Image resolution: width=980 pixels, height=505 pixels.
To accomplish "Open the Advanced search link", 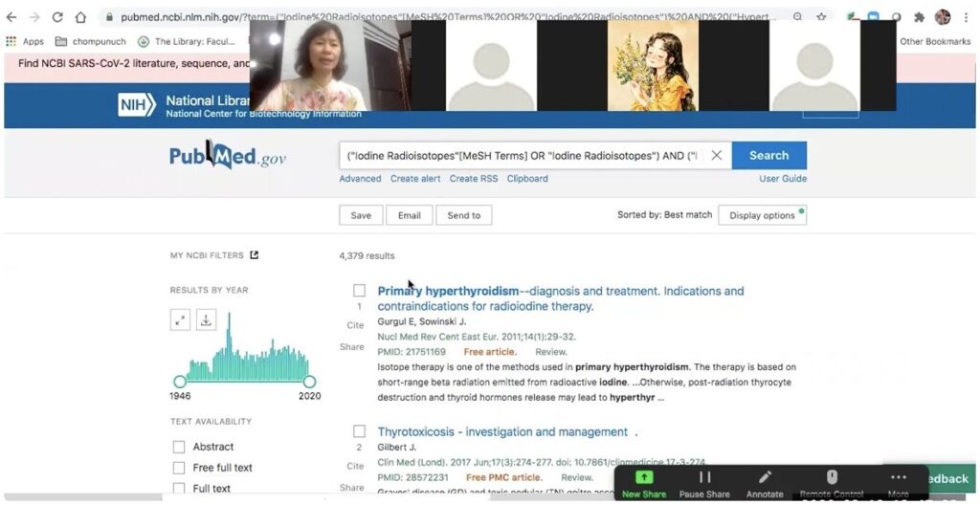I will point(360,179).
